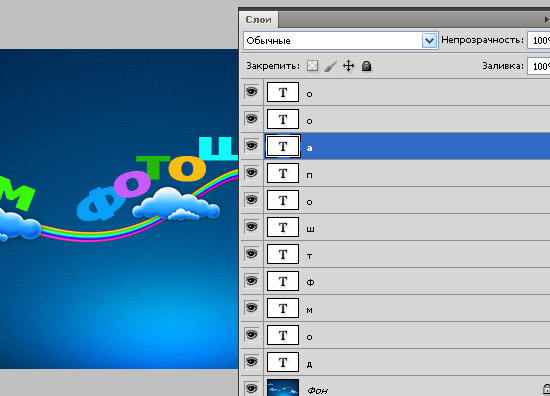This screenshot has width=550, height=396.
Task: Click the Заливка label
Action: pyautogui.click(x=503, y=66)
